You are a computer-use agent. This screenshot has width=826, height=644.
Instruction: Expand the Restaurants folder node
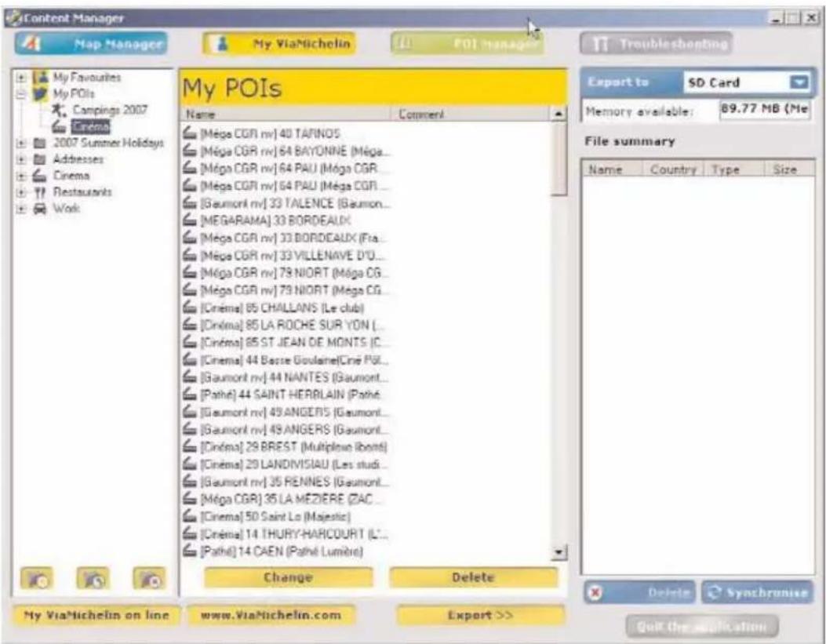tap(21, 192)
